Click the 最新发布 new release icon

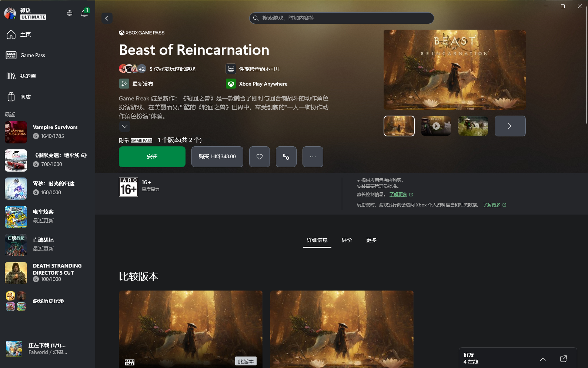click(x=124, y=84)
